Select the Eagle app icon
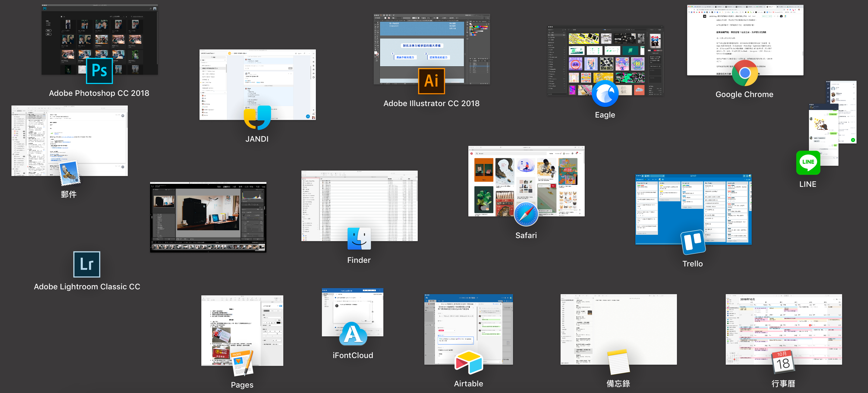The width and height of the screenshot is (868, 393). (605, 94)
